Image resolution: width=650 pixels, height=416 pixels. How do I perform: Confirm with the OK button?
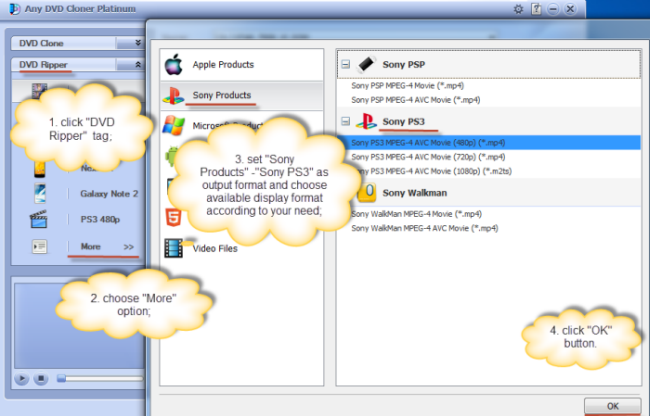[612, 406]
